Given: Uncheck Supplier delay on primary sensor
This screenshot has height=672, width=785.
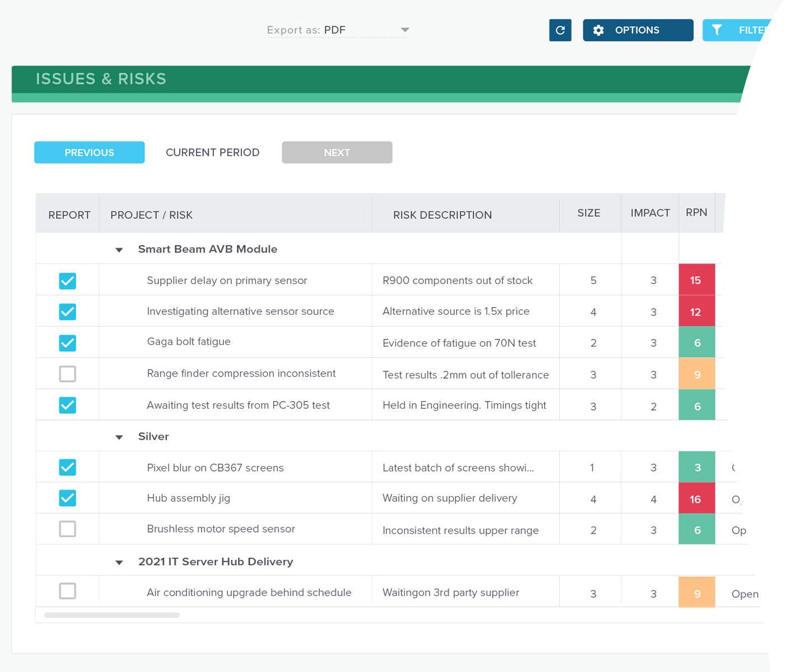Looking at the screenshot, I should click(68, 281).
